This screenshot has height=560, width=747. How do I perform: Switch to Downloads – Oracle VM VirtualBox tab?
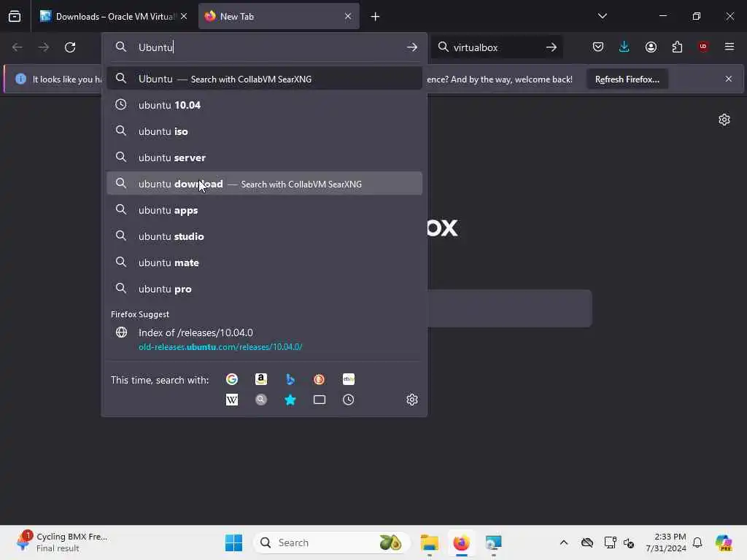[x=113, y=17]
